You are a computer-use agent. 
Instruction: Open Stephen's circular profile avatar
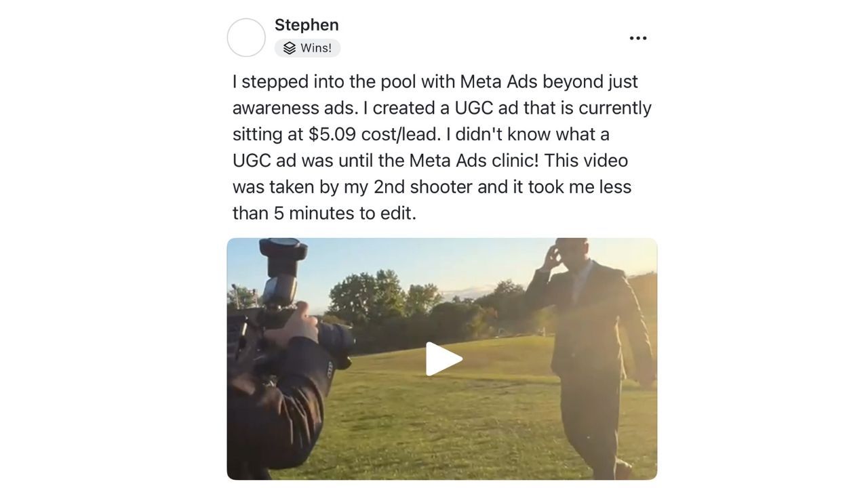(x=246, y=37)
